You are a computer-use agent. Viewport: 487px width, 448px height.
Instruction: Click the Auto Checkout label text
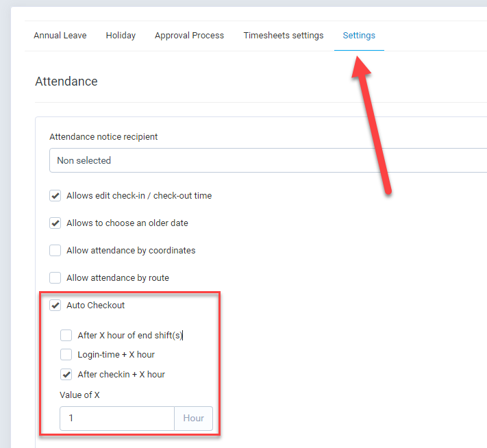pos(95,306)
